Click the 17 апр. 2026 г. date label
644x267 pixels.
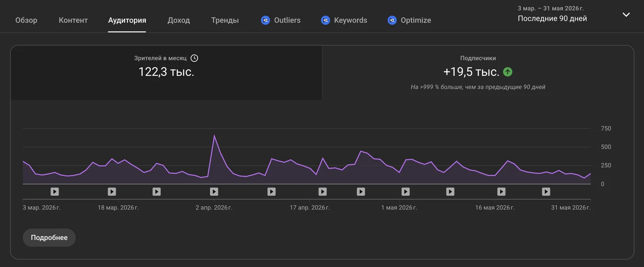310,208
